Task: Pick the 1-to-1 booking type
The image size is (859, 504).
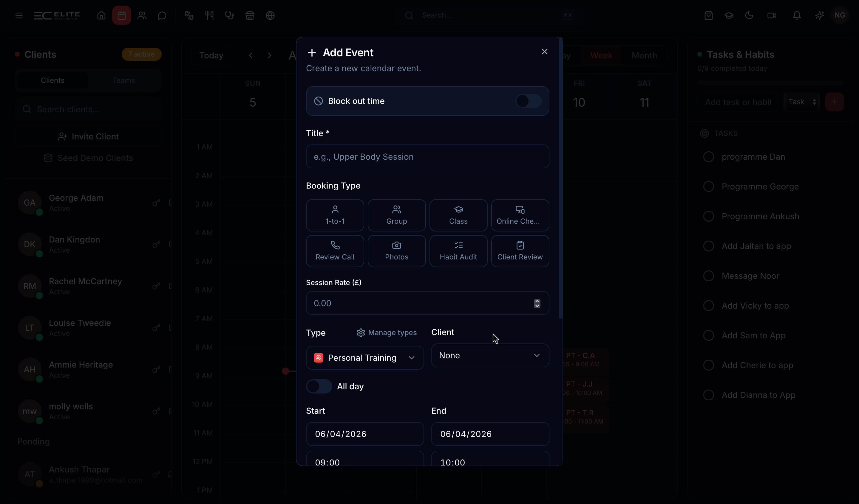Action: 335,215
